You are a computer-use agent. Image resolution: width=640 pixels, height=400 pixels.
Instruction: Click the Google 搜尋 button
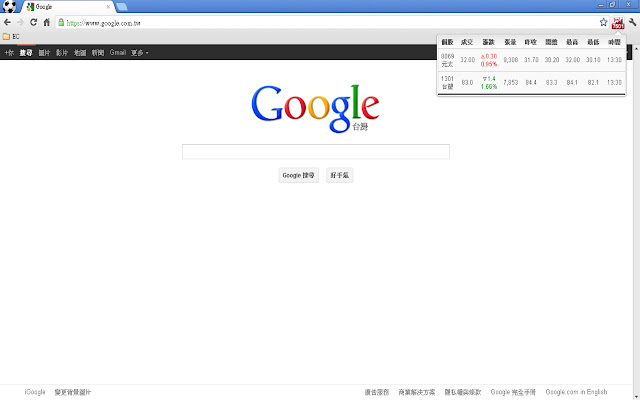[298, 175]
